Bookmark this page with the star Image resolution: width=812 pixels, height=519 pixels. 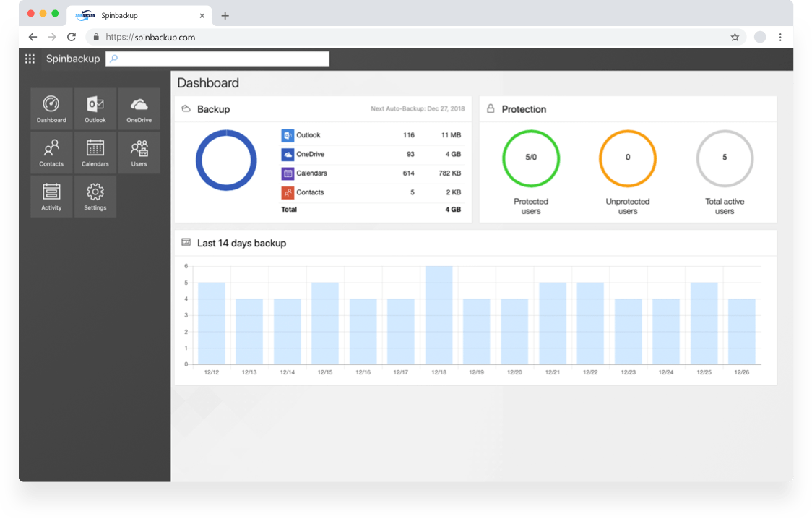(x=734, y=38)
